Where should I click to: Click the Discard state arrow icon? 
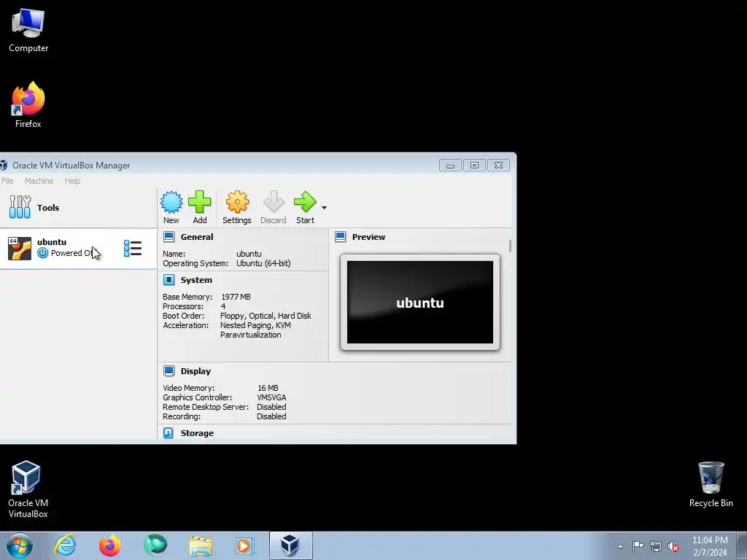pyautogui.click(x=274, y=202)
